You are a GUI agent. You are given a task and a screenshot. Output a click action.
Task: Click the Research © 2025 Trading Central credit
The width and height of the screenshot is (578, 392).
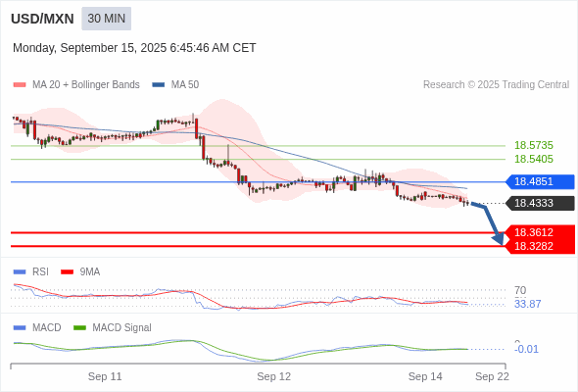[496, 85]
